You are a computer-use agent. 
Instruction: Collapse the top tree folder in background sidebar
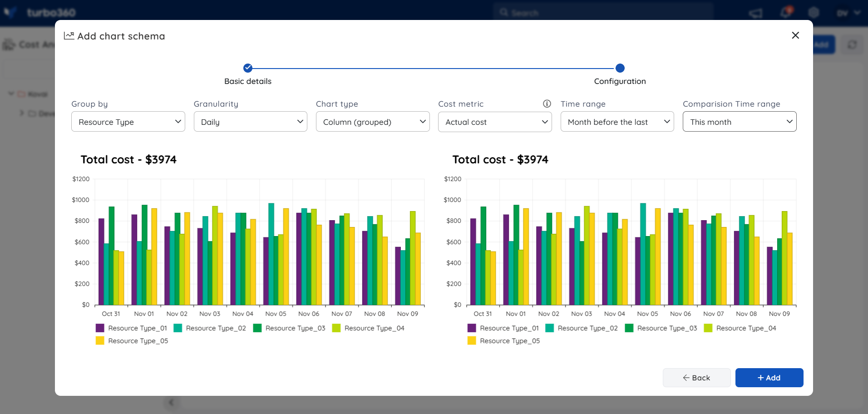[x=11, y=94]
